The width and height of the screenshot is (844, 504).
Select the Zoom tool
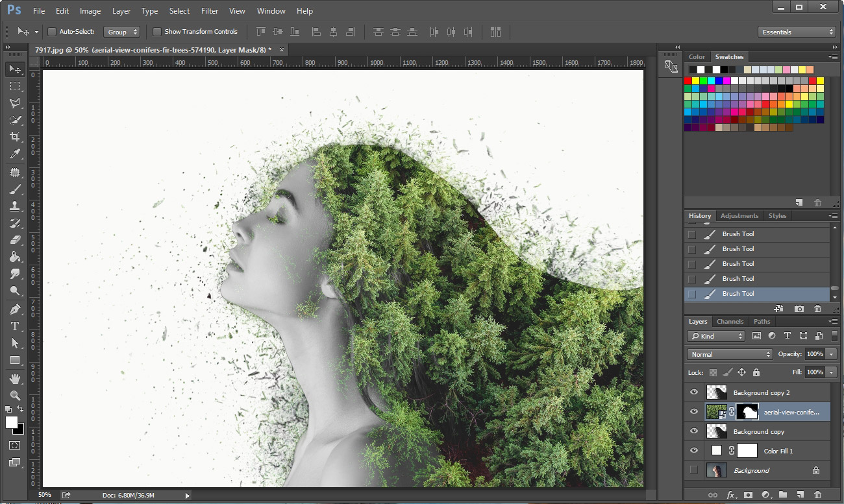coord(15,395)
